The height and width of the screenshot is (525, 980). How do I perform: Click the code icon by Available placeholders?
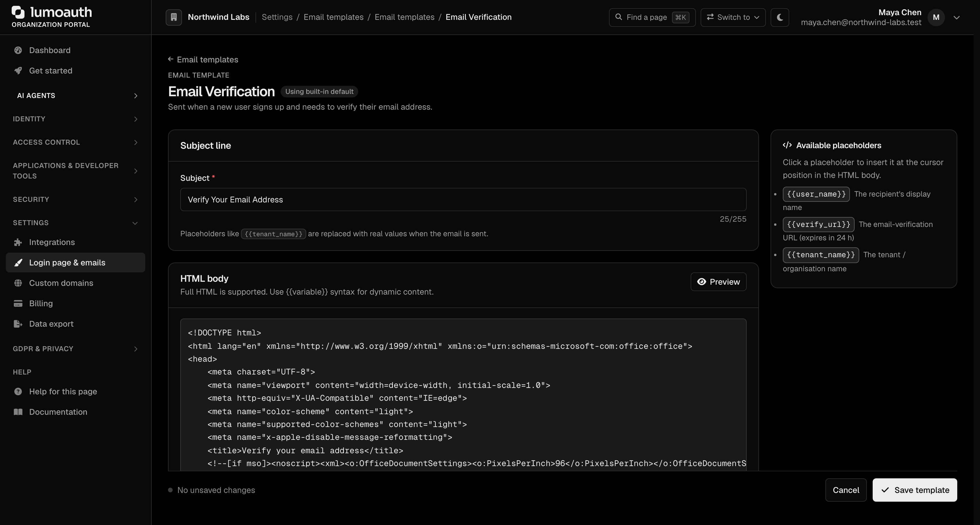(x=787, y=145)
